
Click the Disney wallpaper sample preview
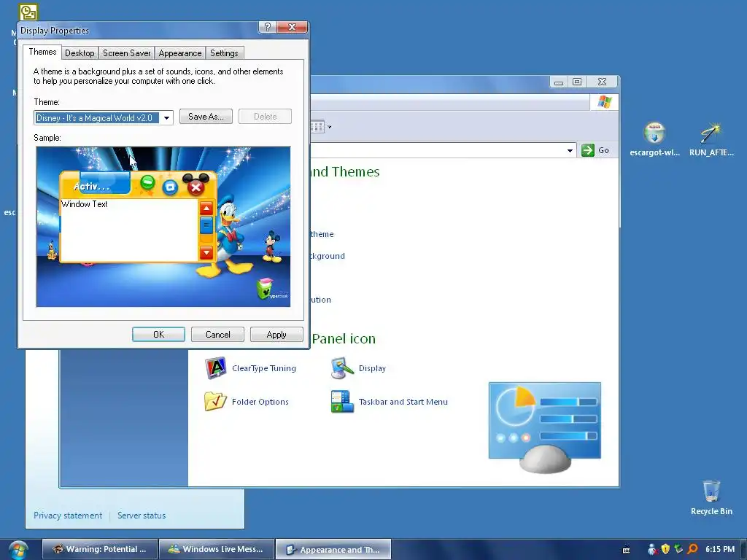click(x=163, y=227)
